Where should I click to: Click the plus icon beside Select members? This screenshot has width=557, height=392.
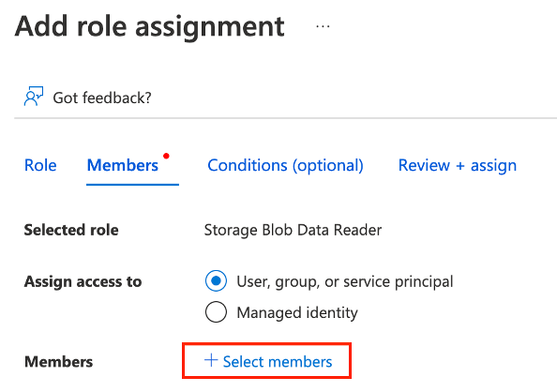211,360
